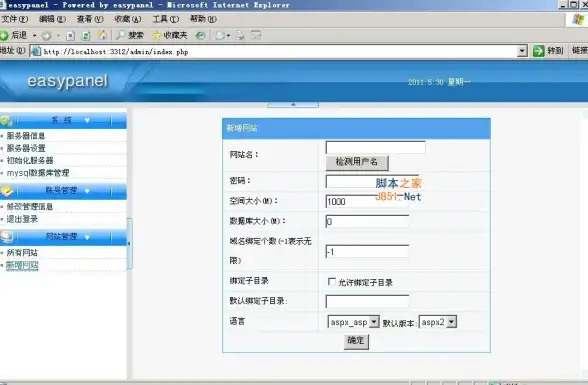Click the system section globe icon
This screenshot has height=385, width=588.
[x=6, y=120]
